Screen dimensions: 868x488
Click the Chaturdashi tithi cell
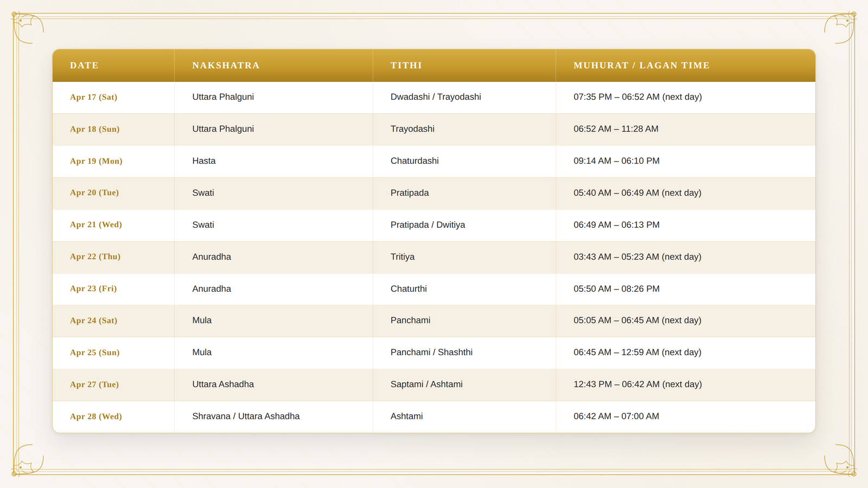(464, 162)
